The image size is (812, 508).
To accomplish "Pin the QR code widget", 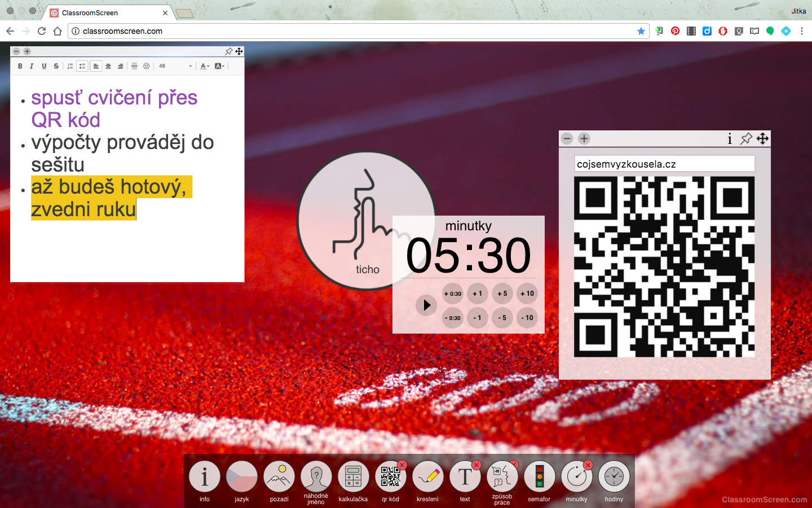I will 746,138.
